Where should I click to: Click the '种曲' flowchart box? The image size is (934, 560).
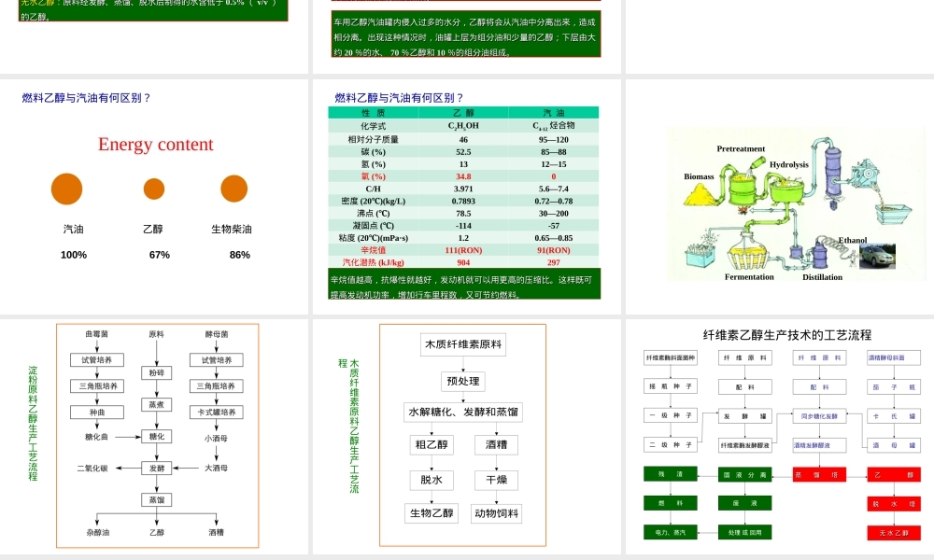[x=97, y=412]
